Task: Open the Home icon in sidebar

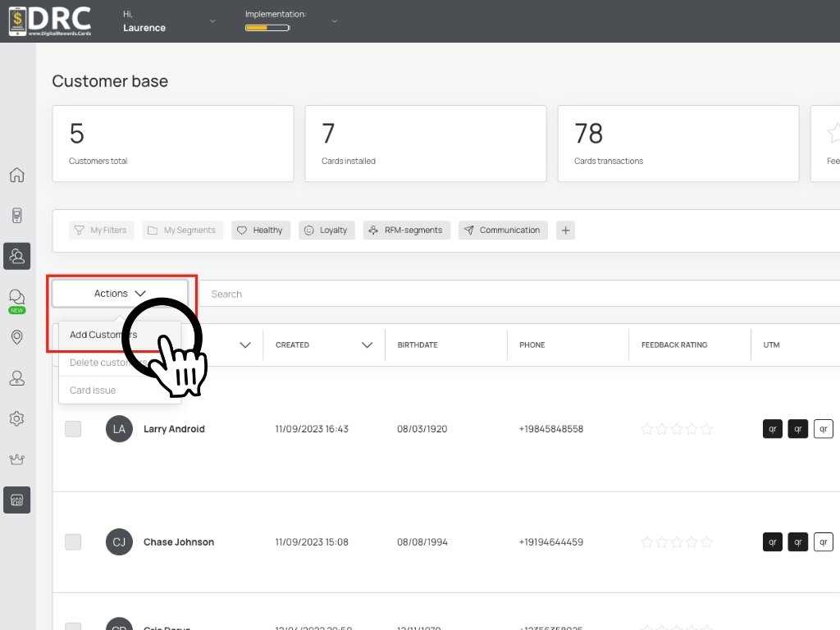Action: [16, 175]
